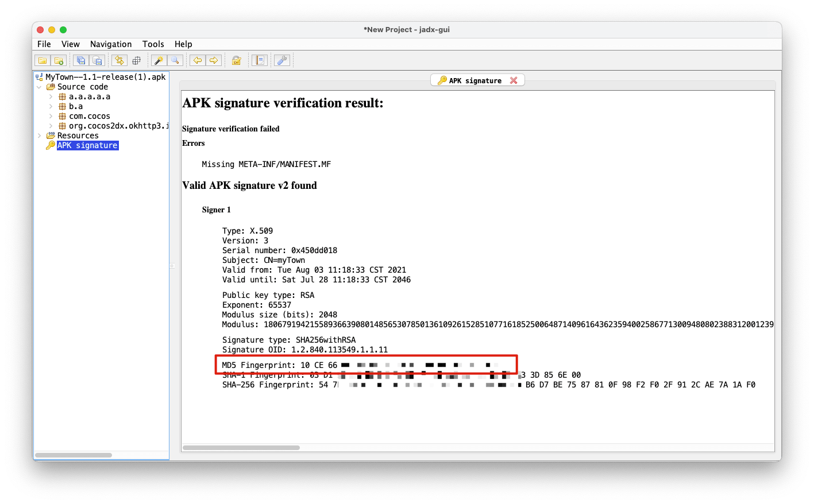
Task: Select the a.a.a.a.a package item
Action: pyautogui.click(x=90, y=96)
